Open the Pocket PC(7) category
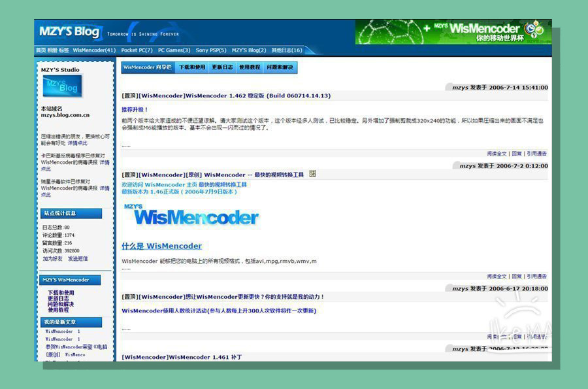Image resolution: width=588 pixels, height=389 pixels. click(x=137, y=50)
